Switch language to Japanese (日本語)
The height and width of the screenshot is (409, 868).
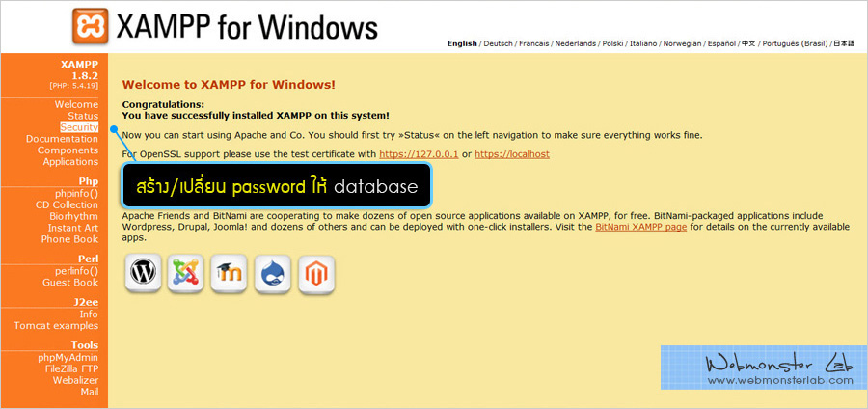[844, 43]
